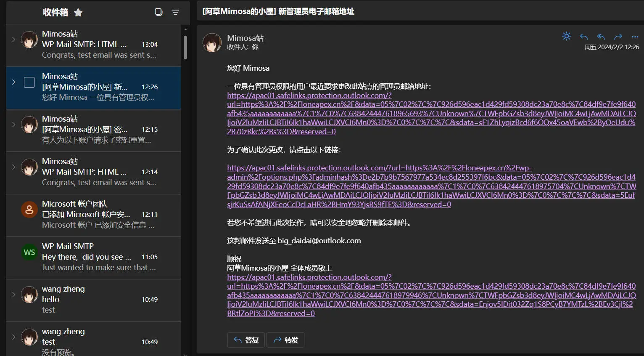Expand the 13:04 WP Mail SMTP conversation

(13, 40)
